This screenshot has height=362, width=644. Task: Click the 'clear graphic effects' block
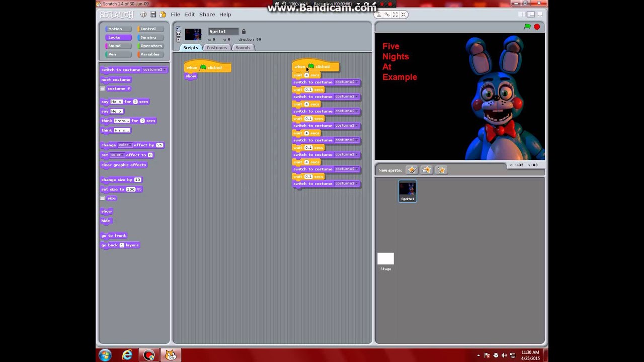(124, 165)
